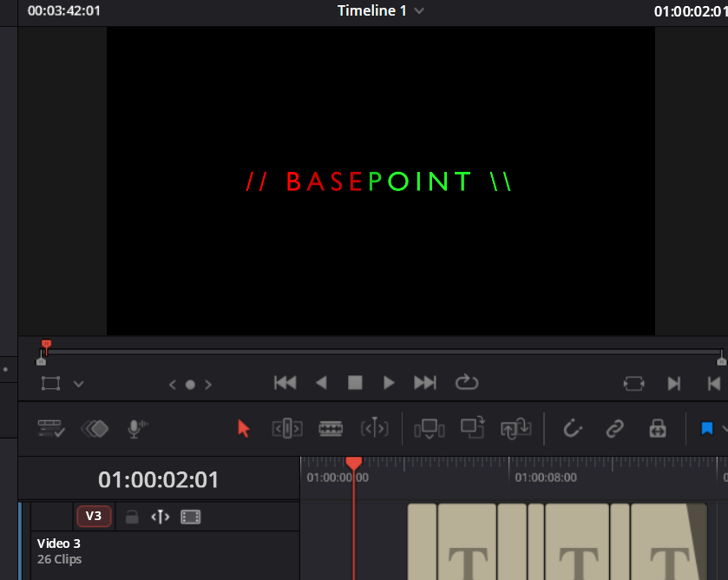This screenshot has height=580, width=728.
Task: Open the Timeline 1 dropdown
Action: tap(419, 10)
